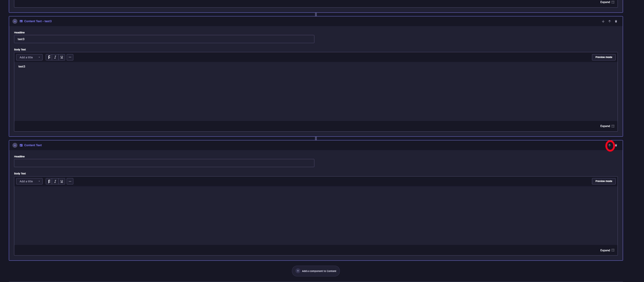Expand the test3 body text editor
The image size is (644, 282).
pos(607,126)
